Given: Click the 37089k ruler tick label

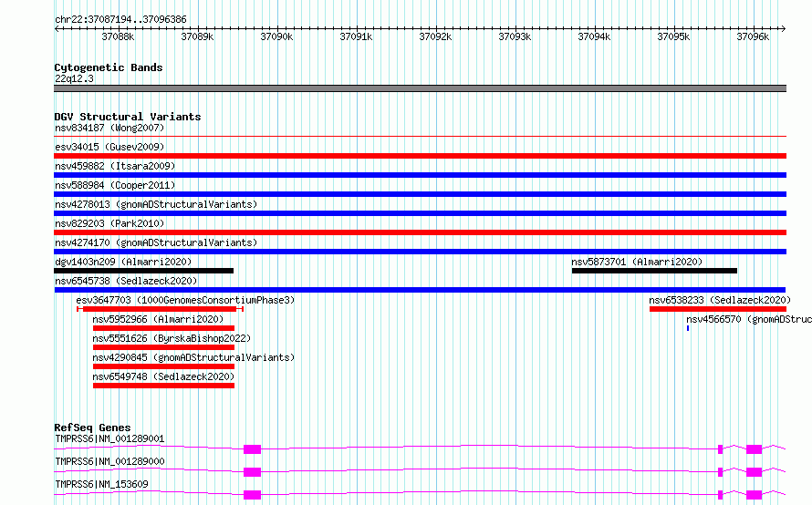Looking at the screenshot, I should coord(197,36).
